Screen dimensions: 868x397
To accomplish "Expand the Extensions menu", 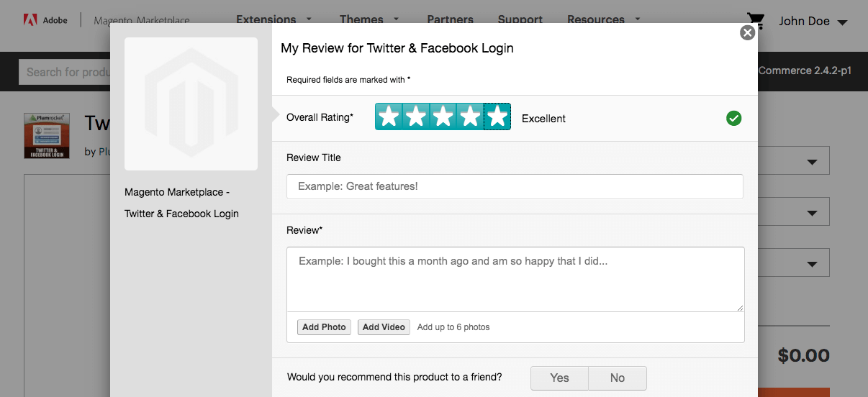I will 274,19.
